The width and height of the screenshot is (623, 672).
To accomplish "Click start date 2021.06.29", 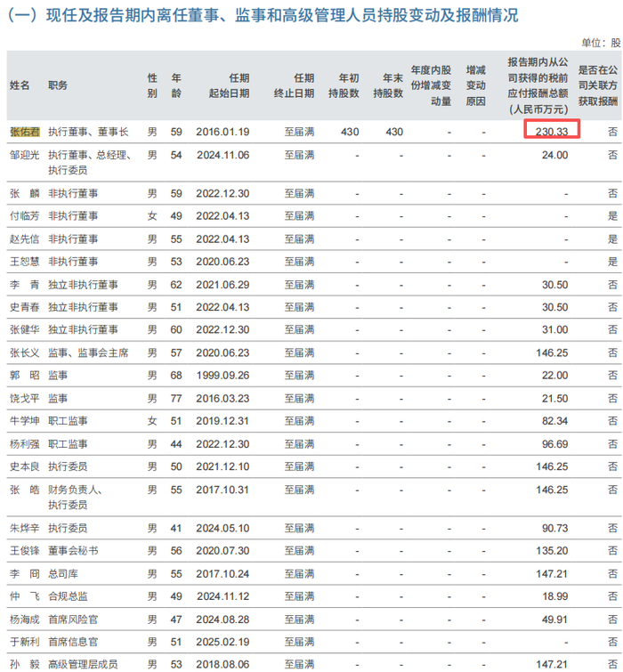I will pos(222,285).
